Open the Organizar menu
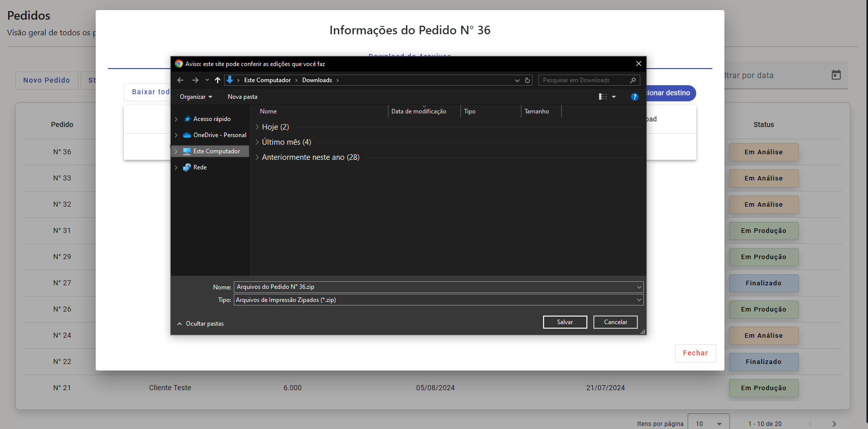 [x=195, y=97]
